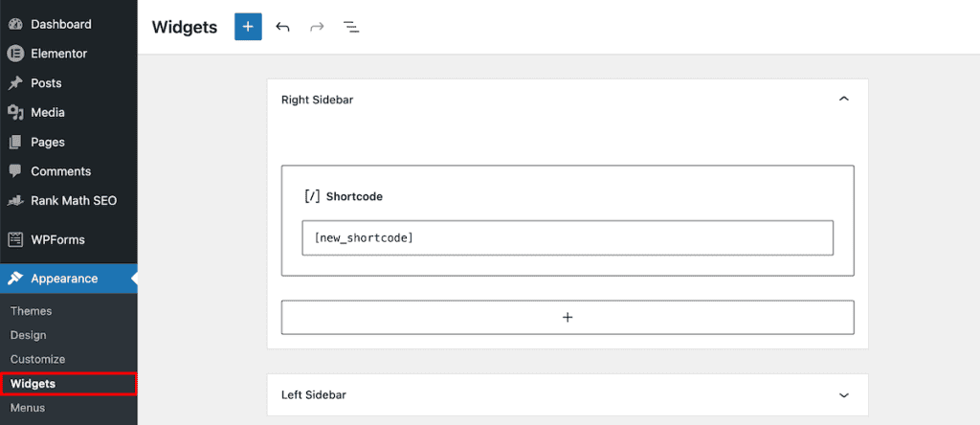Click the Media library icon
This screenshot has width=980, height=425.
coord(15,113)
